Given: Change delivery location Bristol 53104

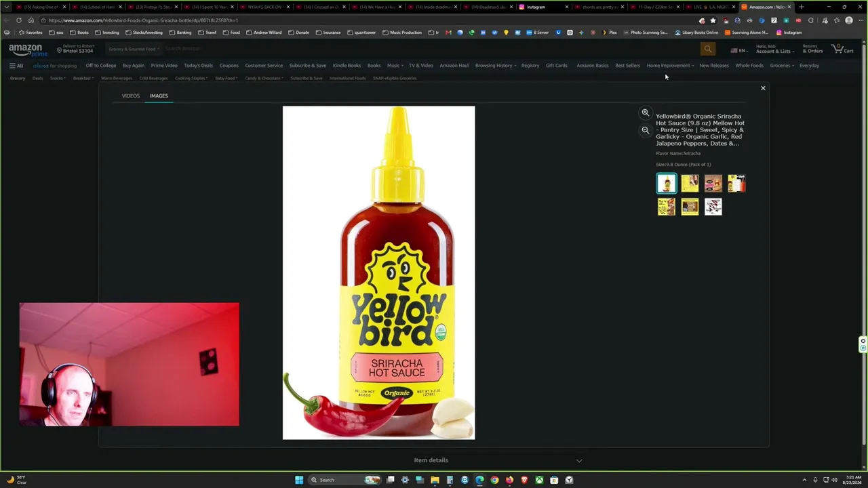Looking at the screenshot, I should tap(75, 49).
